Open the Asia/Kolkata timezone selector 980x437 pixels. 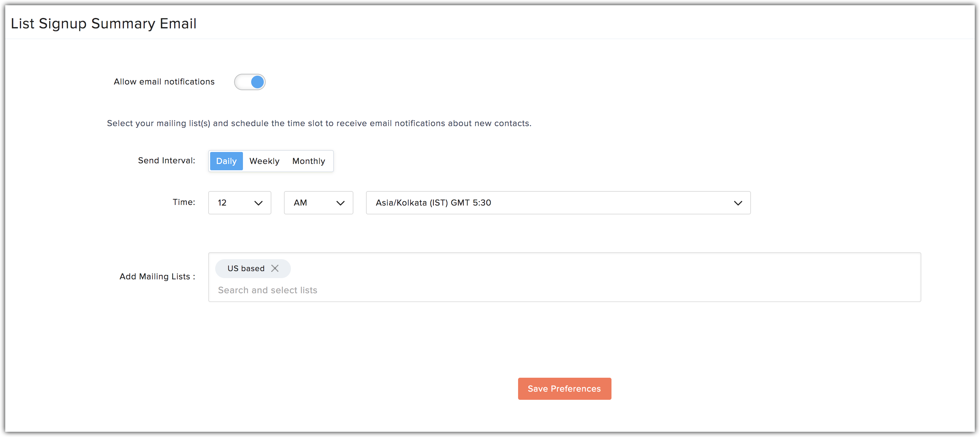pyautogui.click(x=558, y=203)
